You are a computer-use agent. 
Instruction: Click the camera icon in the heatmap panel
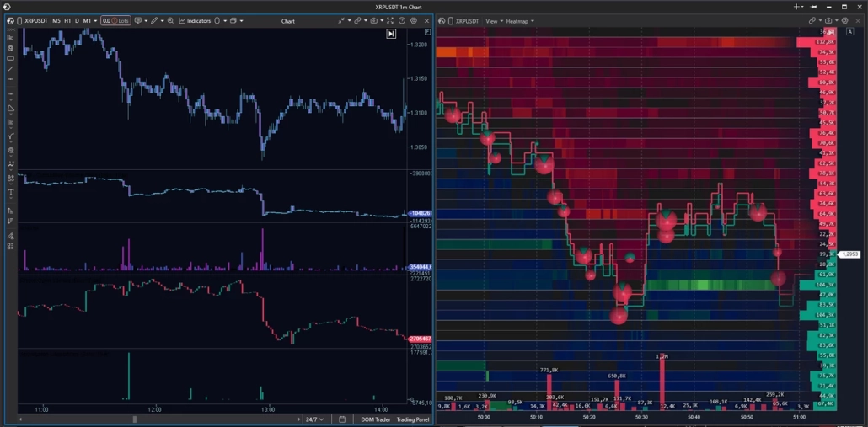(828, 21)
